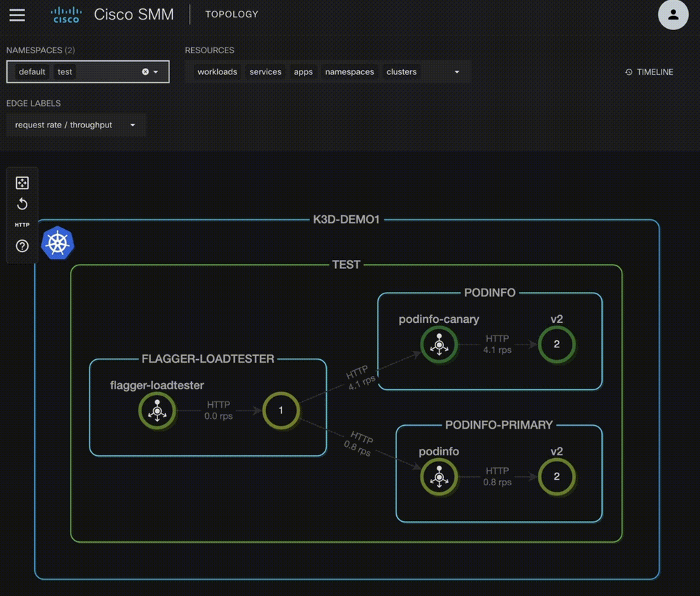Select the flagger-loadtester workload node 1
The height and width of the screenshot is (596, 700).
(x=281, y=410)
